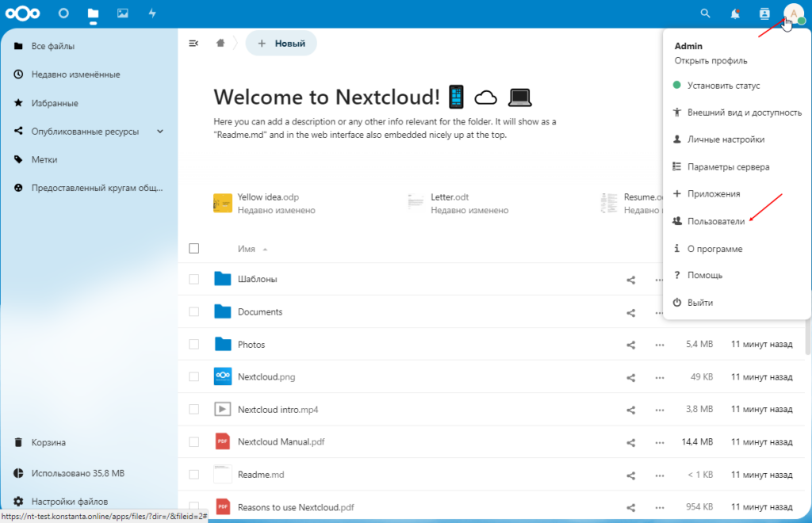Open the Readme.md file name
This screenshot has height=523, width=812.
click(x=261, y=475)
